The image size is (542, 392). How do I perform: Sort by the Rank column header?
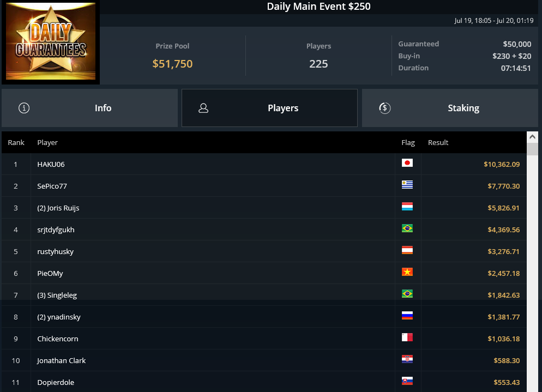[16, 142]
